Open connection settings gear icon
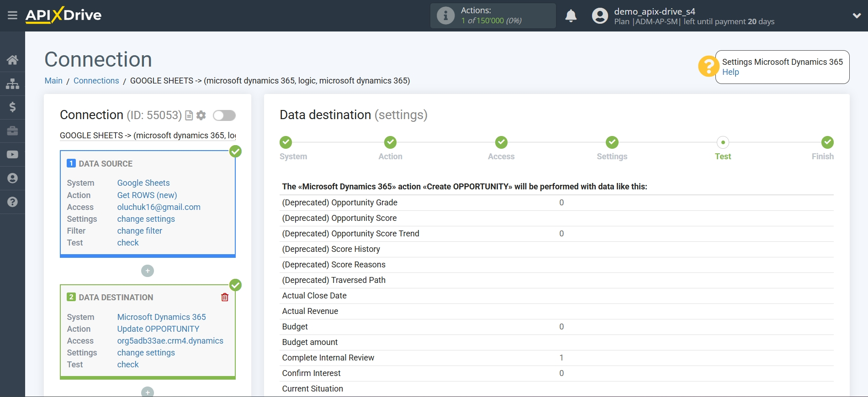 [201, 115]
